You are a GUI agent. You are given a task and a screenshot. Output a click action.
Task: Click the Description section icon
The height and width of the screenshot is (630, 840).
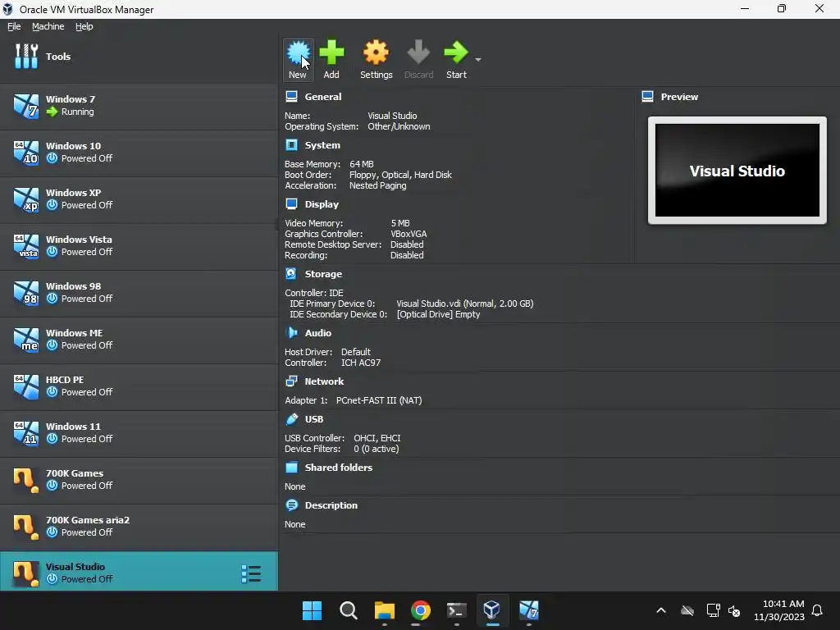click(x=291, y=505)
